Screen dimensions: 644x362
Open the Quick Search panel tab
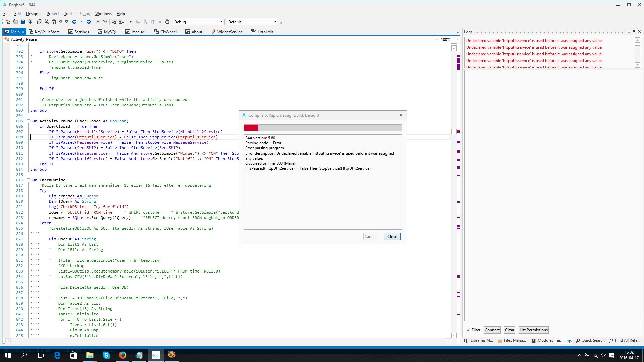click(x=590, y=340)
